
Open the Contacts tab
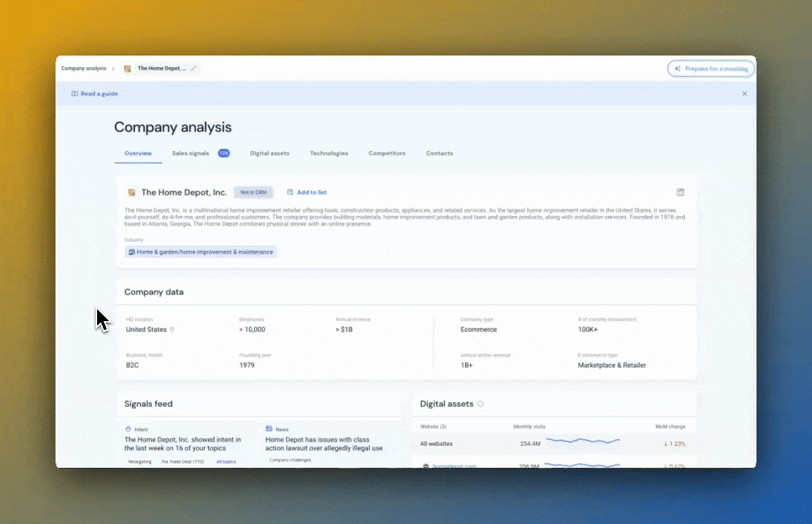[440, 153]
